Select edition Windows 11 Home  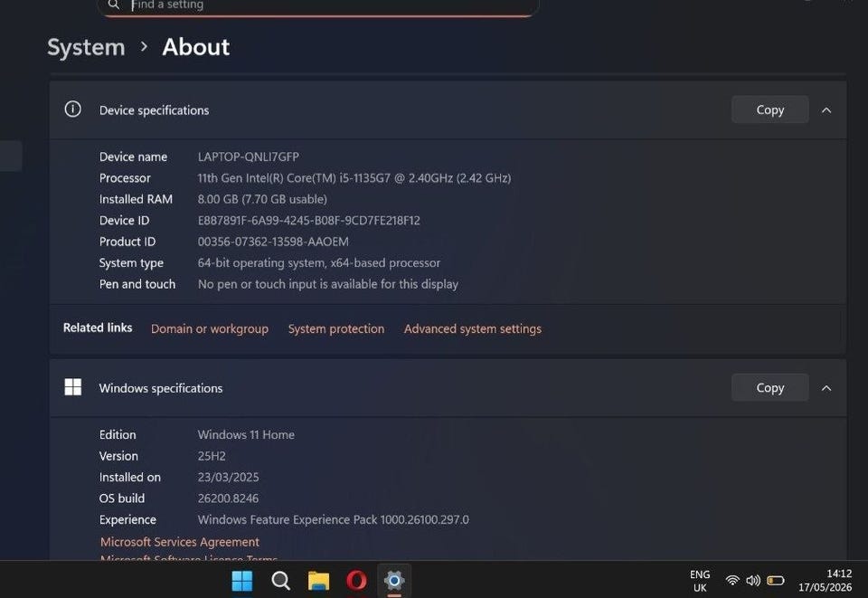point(246,434)
